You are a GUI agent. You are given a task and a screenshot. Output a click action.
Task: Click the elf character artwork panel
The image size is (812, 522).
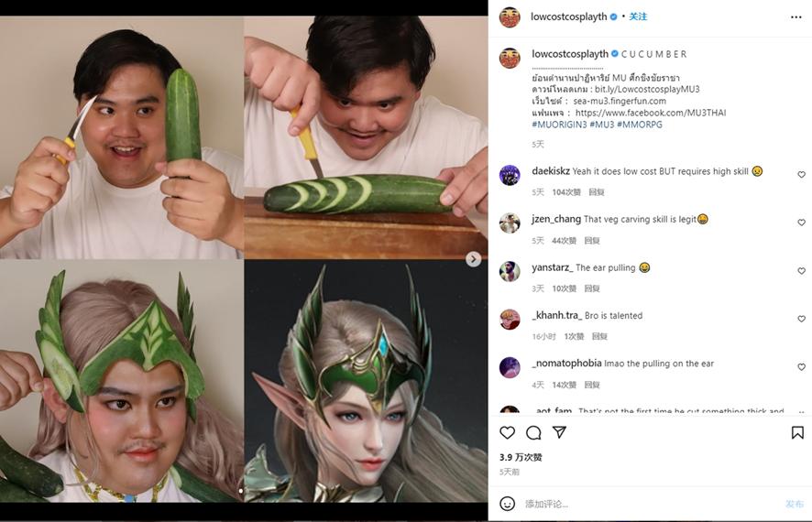click(366, 381)
